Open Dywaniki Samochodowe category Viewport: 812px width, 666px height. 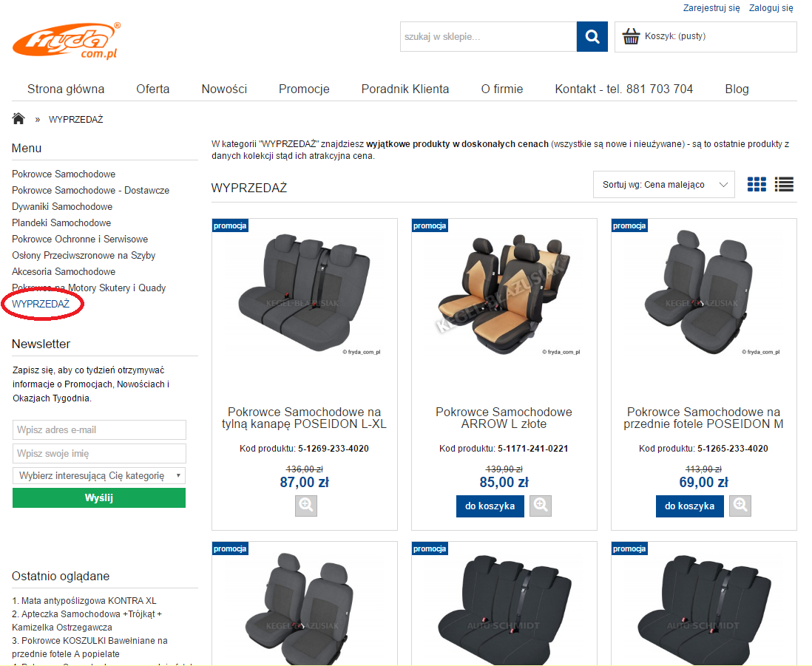click(x=62, y=206)
